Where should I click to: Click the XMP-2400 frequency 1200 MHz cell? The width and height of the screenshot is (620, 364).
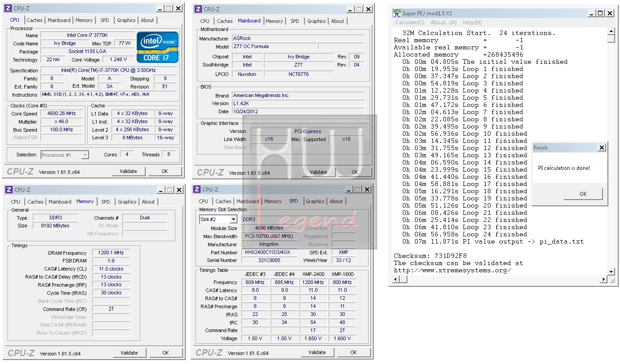click(x=313, y=282)
